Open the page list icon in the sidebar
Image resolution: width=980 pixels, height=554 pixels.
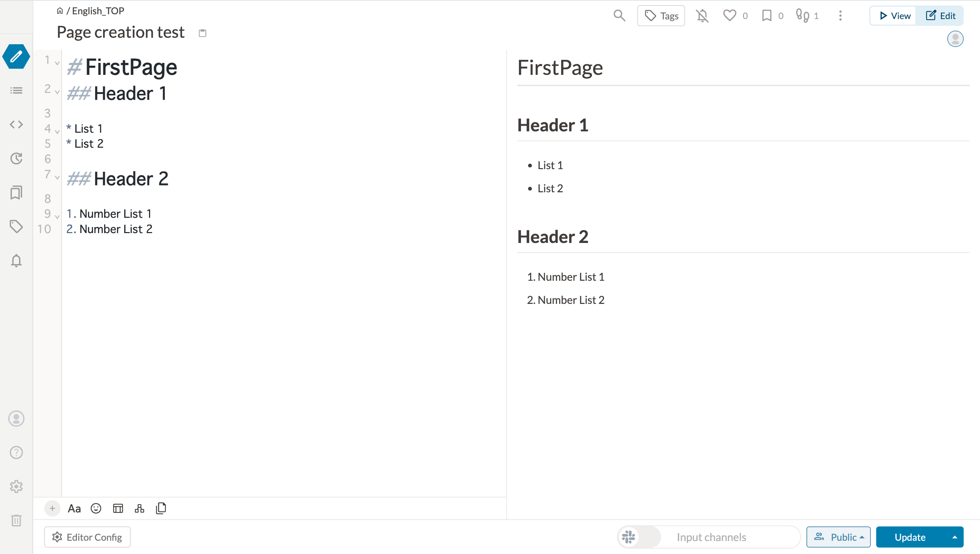pyautogui.click(x=16, y=91)
